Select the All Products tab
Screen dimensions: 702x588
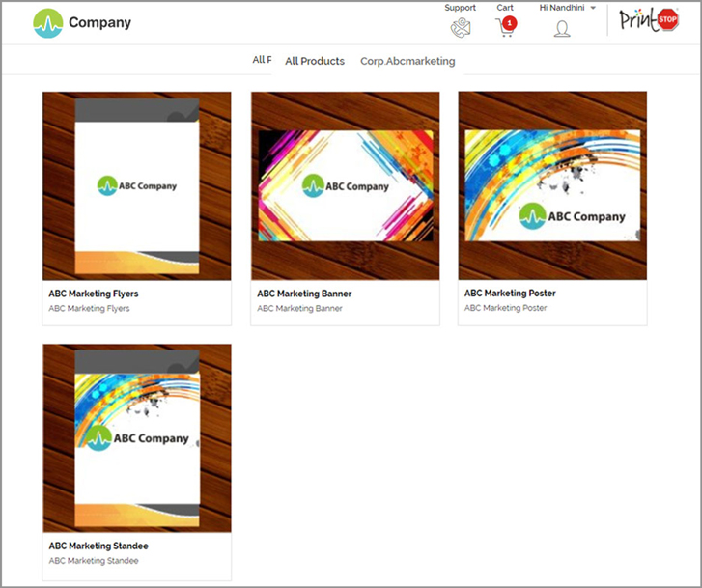315,61
